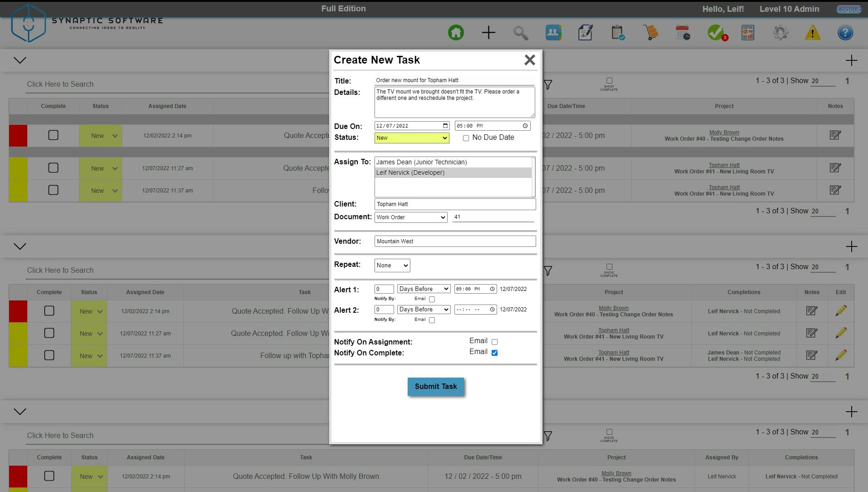868x492 pixels.
Task: Open the document signing icon
Action: (585, 32)
